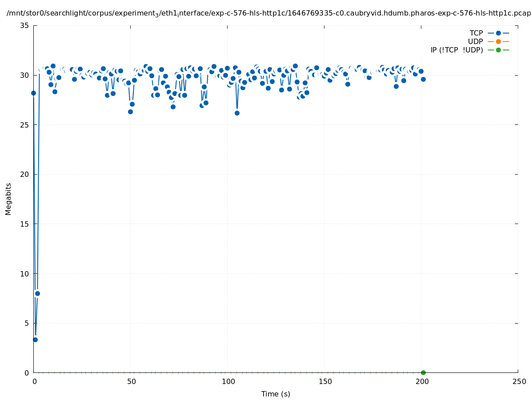Click the 20 tick label on the Megabits axis
The image size is (532, 400).
pyautogui.click(x=25, y=175)
